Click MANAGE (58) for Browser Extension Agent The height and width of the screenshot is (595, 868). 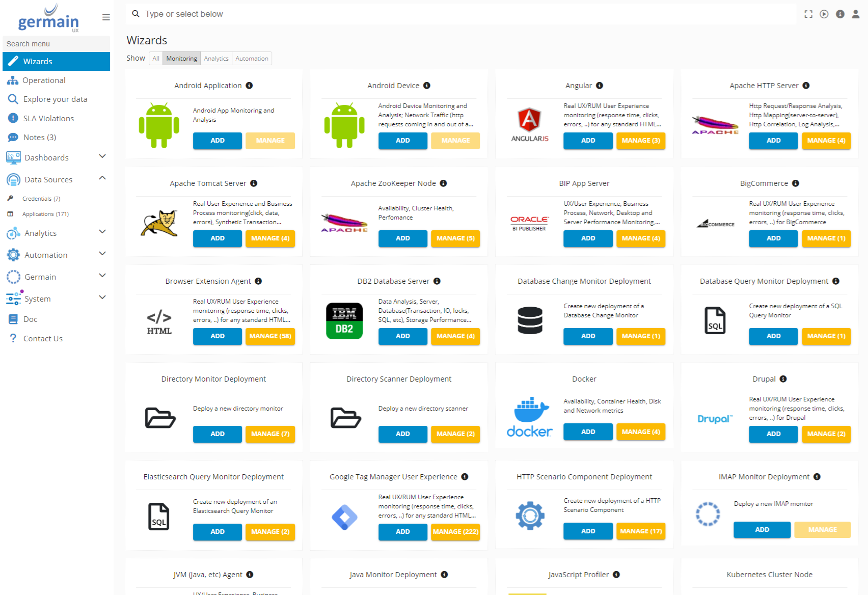[x=270, y=336]
